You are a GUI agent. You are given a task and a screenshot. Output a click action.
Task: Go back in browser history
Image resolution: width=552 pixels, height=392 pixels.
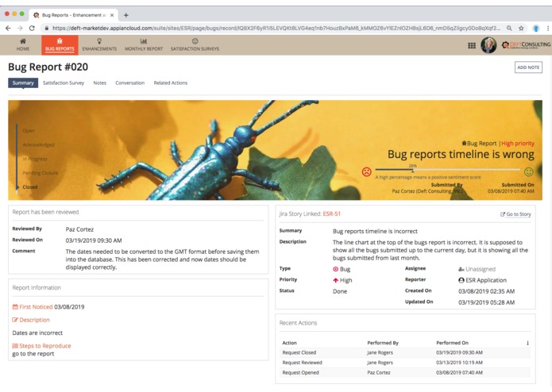coord(8,28)
